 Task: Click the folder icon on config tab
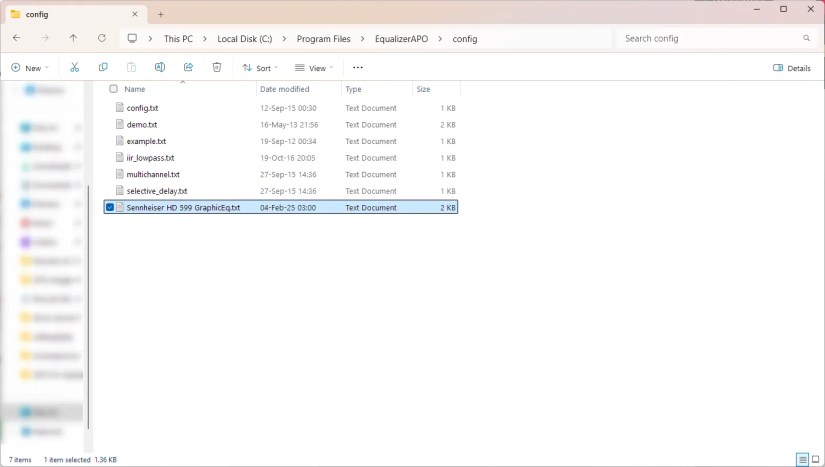point(16,14)
